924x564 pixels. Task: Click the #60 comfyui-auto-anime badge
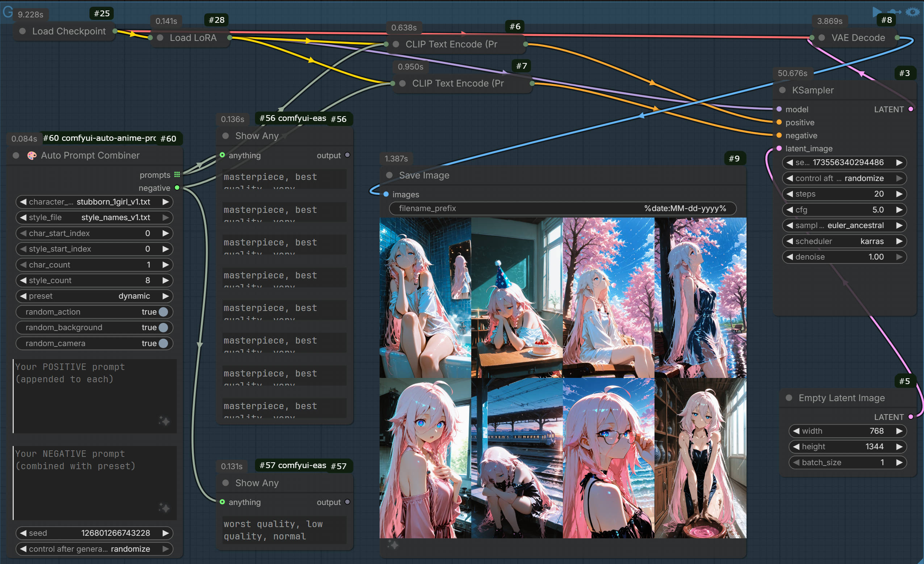tap(99, 138)
